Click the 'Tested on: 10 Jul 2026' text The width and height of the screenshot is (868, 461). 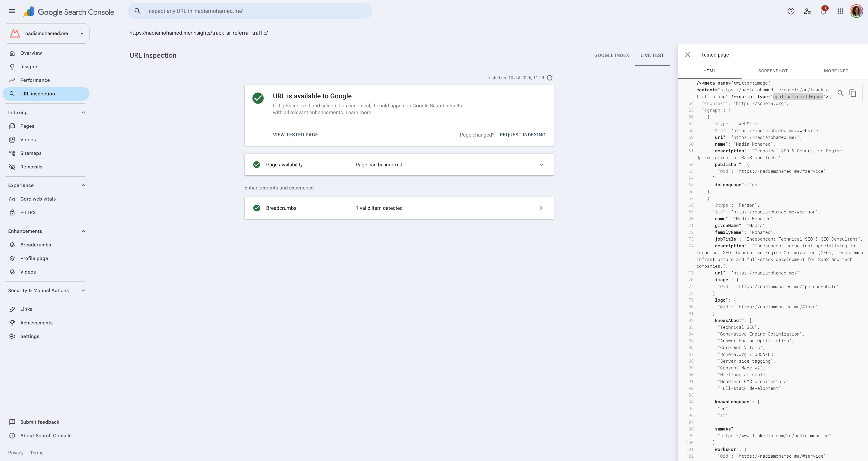point(515,78)
